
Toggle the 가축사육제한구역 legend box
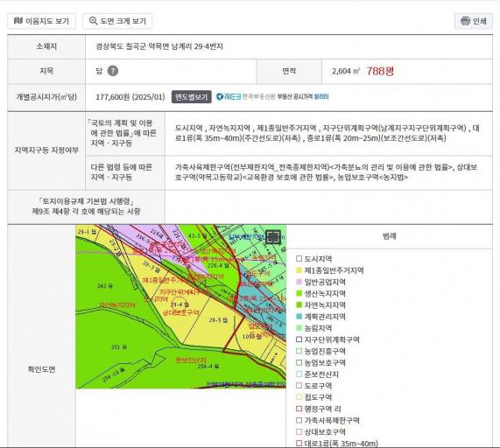299,420
